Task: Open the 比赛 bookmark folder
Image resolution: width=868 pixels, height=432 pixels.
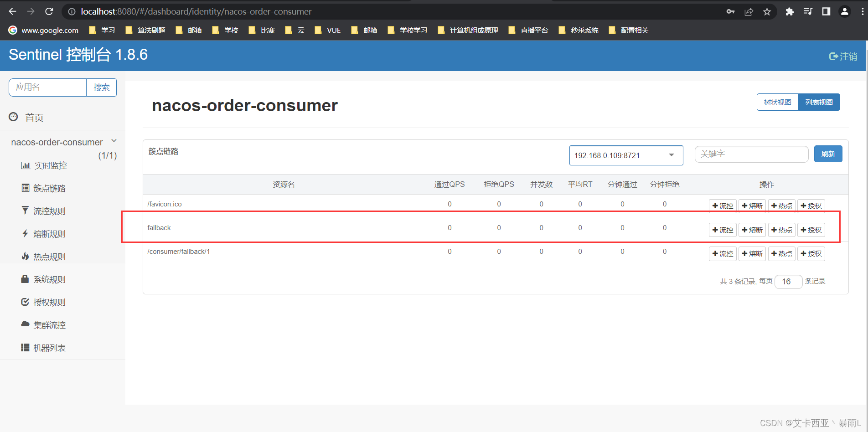Action: (x=261, y=30)
